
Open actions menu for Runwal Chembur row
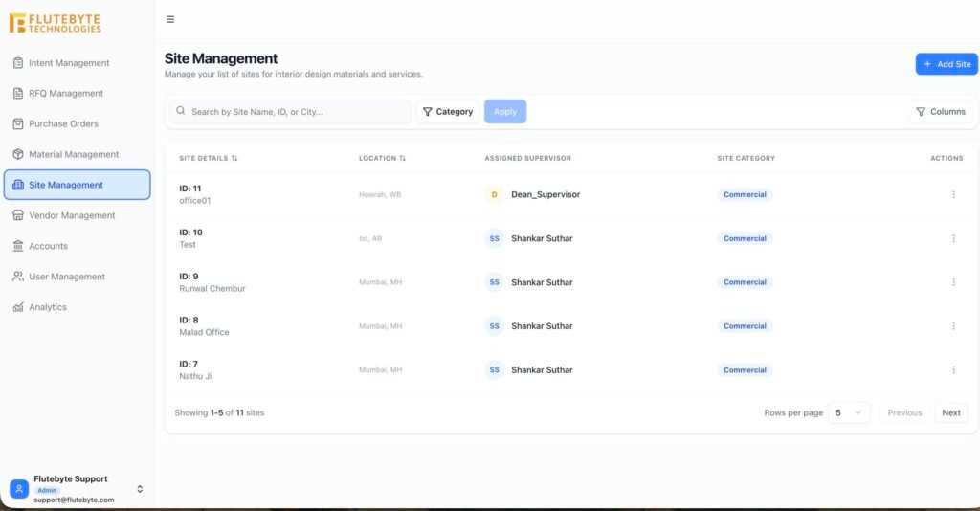tap(954, 281)
